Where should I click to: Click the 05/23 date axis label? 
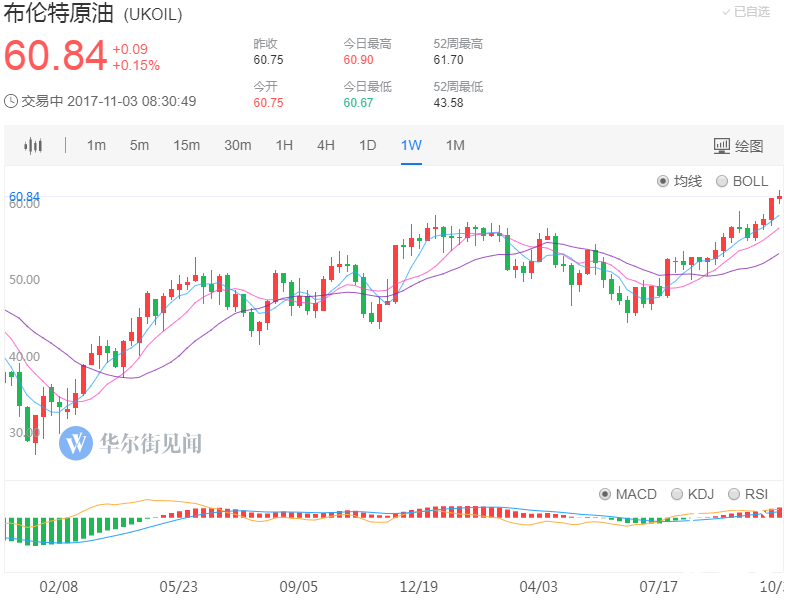click(178, 587)
